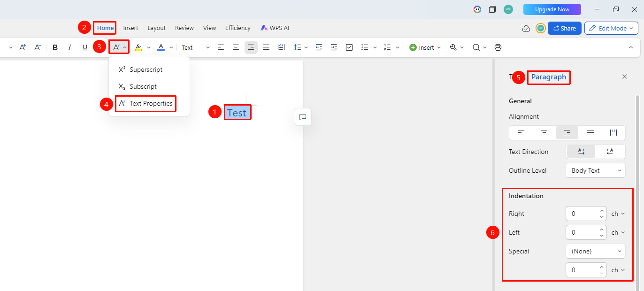Screen dimensions: 644x291
Task: Select justify alignment in the Paragraph panel
Action: [x=590, y=133]
